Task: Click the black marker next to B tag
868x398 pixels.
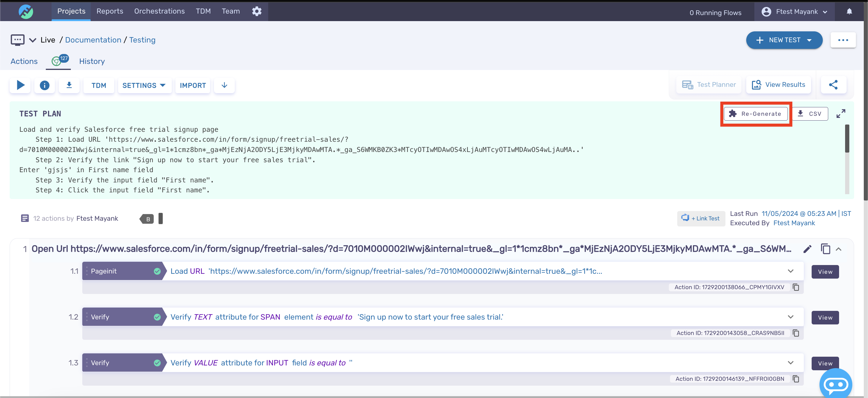Action: click(x=160, y=218)
